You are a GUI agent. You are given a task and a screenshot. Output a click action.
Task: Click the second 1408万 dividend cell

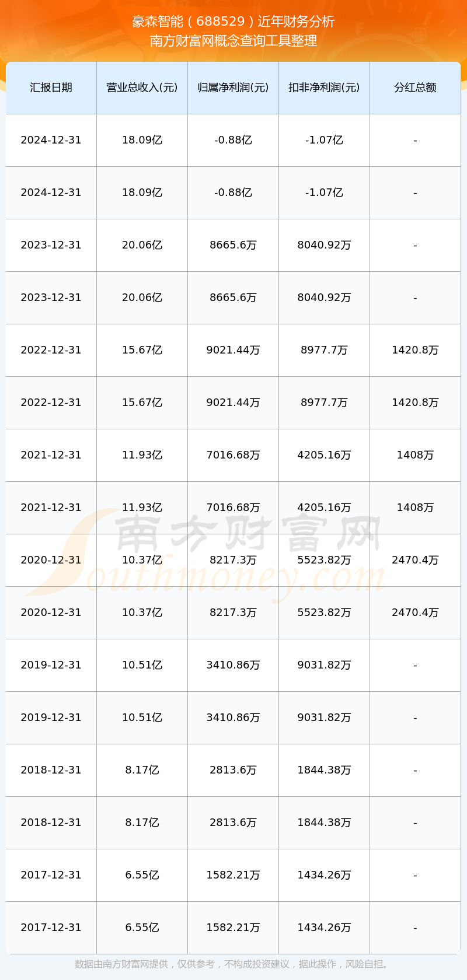pos(415,508)
